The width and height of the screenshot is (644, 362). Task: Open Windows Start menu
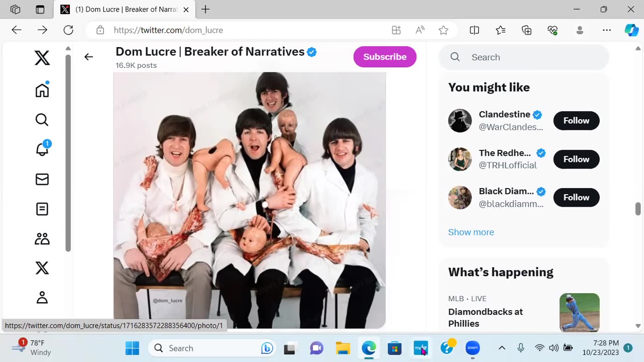pyautogui.click(x=132, y=348)
